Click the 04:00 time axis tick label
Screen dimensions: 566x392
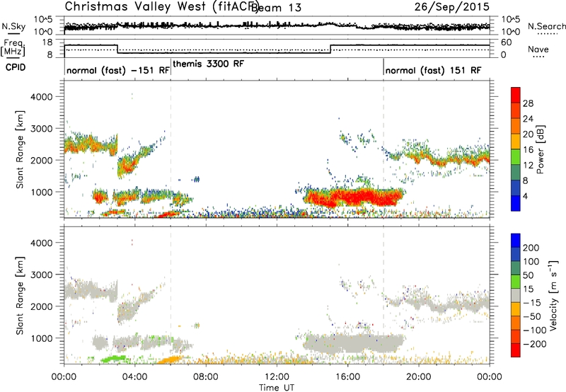pyautogui.click(x=134, y=377)
